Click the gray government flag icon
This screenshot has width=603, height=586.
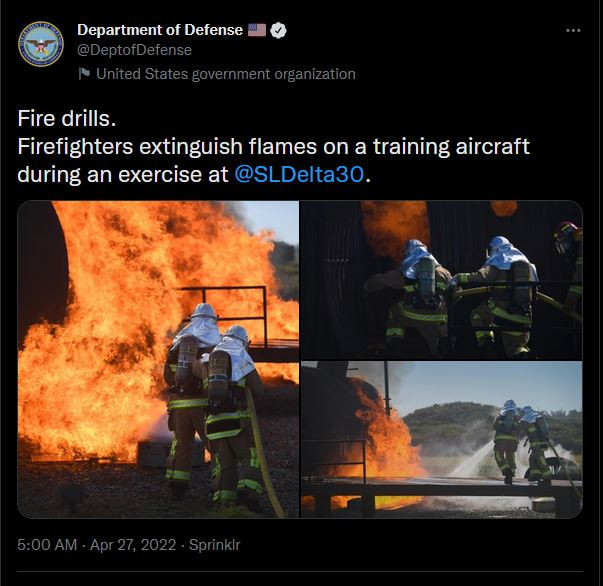tap(84, 73)
